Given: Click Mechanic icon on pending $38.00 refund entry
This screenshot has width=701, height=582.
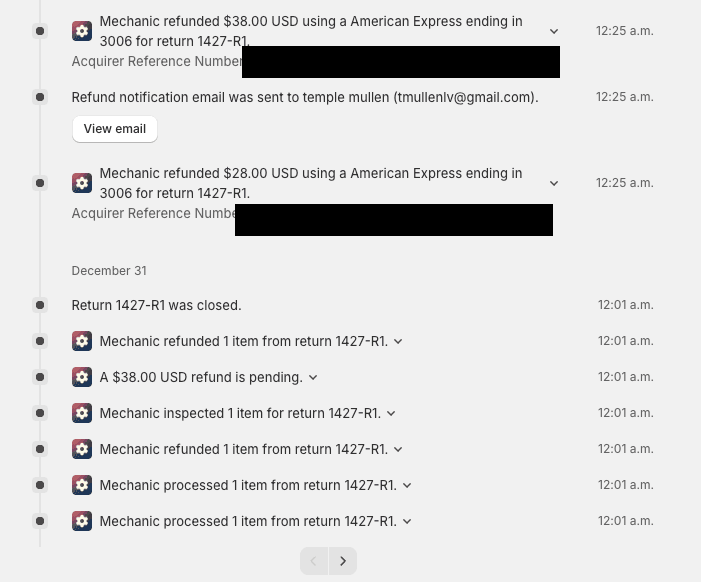Looking at the screenshot, I should (82, 377).
